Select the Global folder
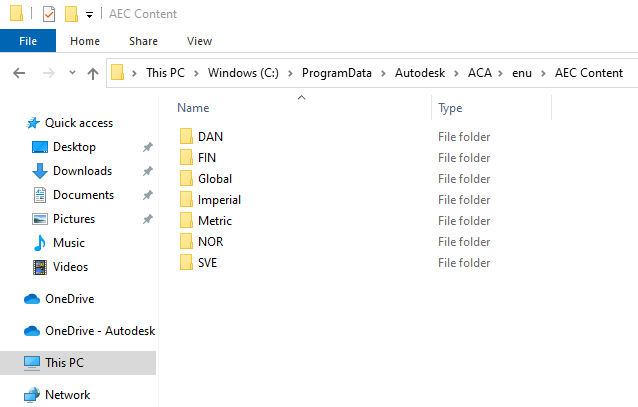The image size is (638, 407). point(214,179)
